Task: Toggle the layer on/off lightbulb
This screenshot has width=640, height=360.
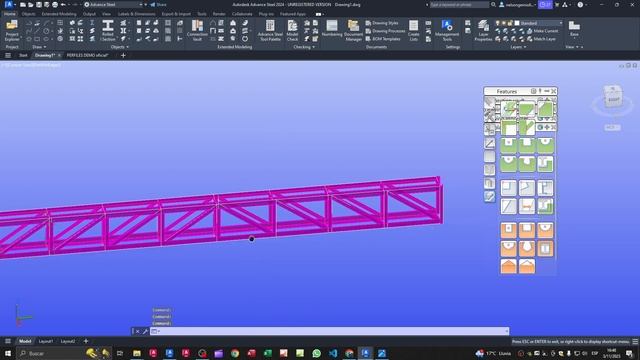Action: click(x=498, y=23)
